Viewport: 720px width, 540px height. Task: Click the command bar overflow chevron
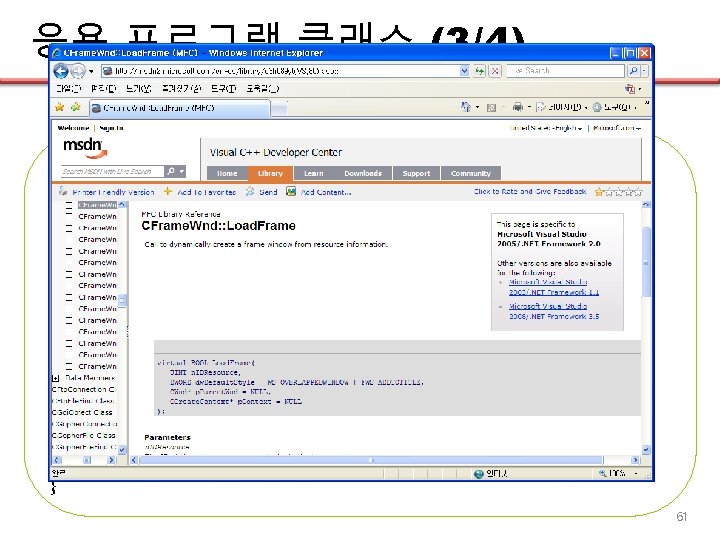[x=647, y=104]
